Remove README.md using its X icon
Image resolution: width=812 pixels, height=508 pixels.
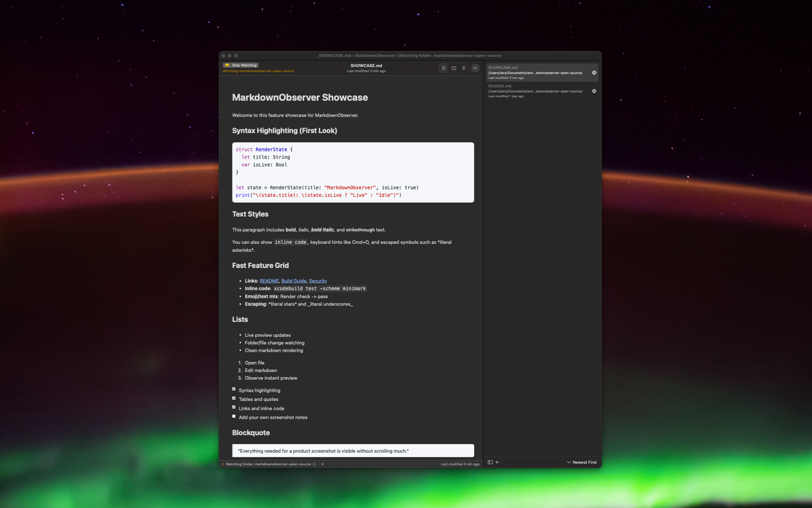[x=594, y=91]
